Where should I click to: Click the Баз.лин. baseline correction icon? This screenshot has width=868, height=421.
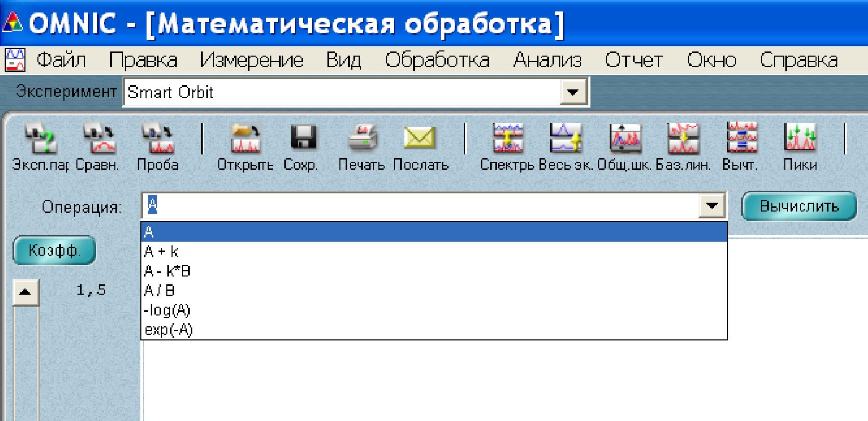click(683, 139)
